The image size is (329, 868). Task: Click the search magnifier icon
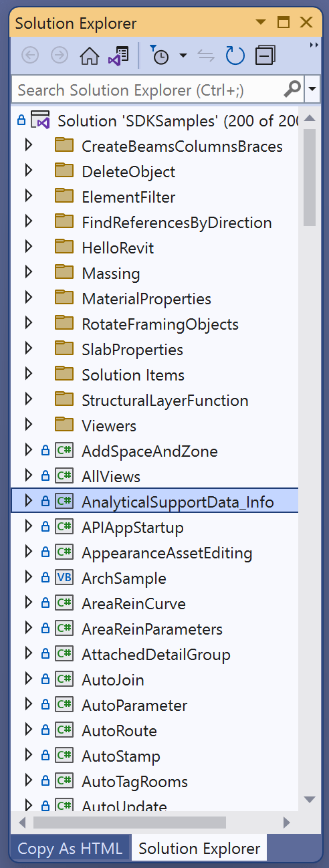coord(292,89)
